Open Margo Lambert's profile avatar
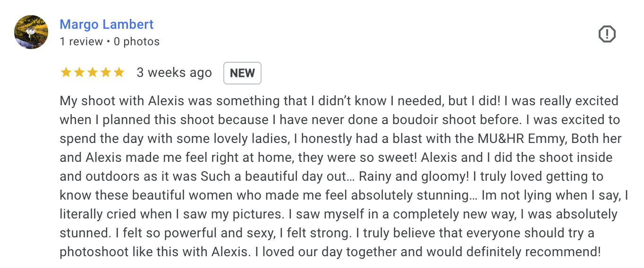 click(x=32, y=32)
